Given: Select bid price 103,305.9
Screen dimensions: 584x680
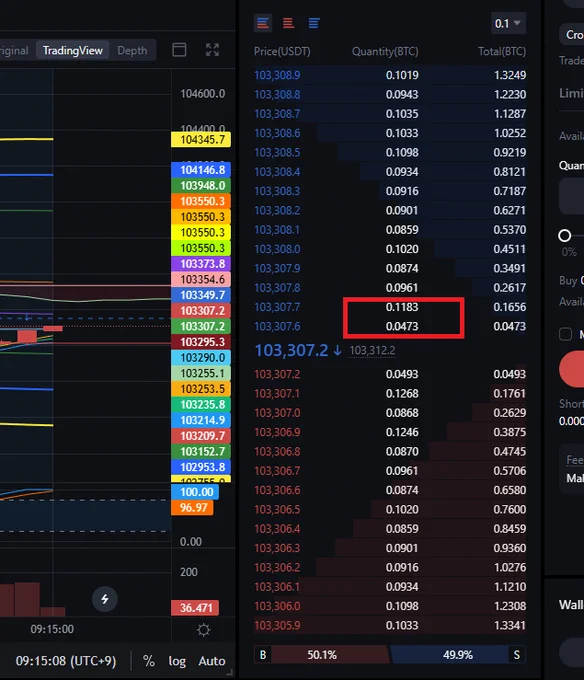Looking at the screenshot, I should tap(277, 626).
